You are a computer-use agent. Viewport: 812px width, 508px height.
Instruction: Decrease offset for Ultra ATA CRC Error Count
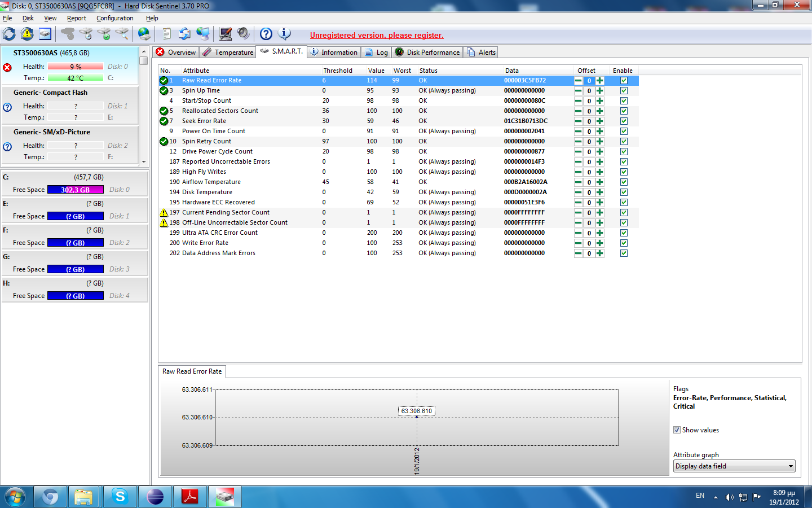point(579,233)
